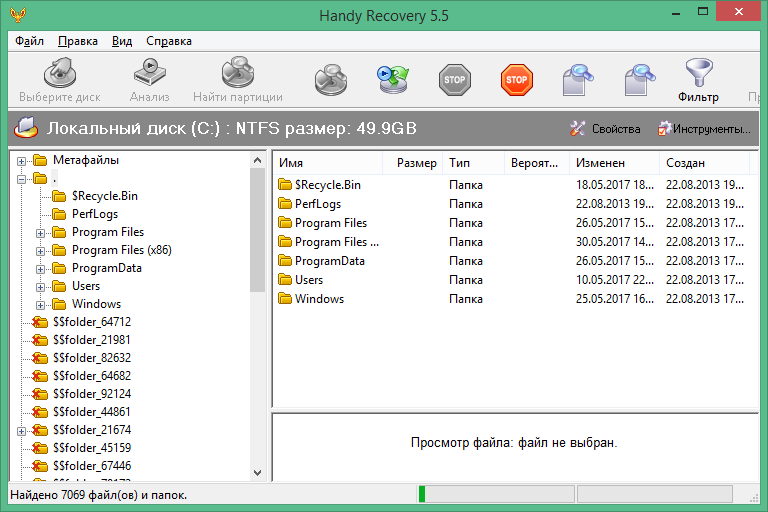This screenshot has height=512, width=768.
Task: Click the folder icon of Windows in the file list
Action: tap(285, 298)
